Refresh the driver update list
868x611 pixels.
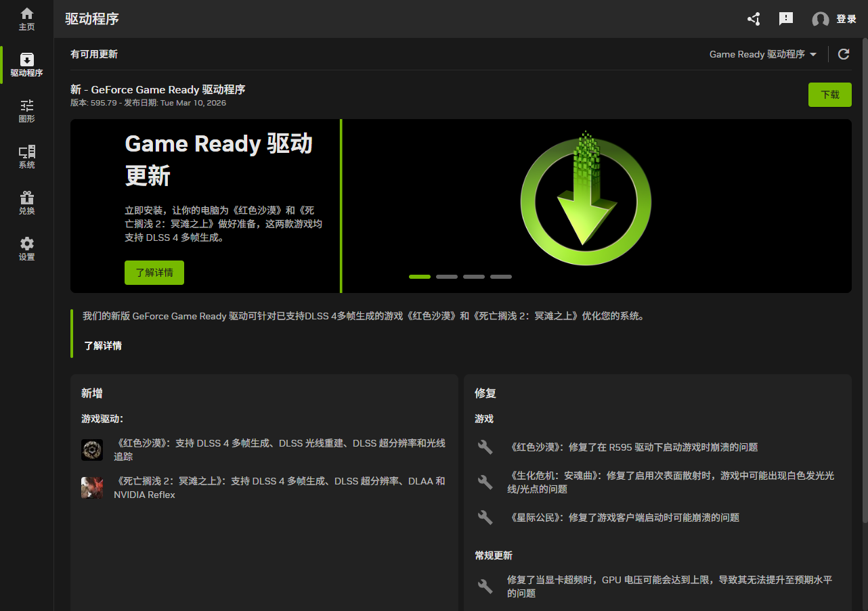(x=844, y=54)
